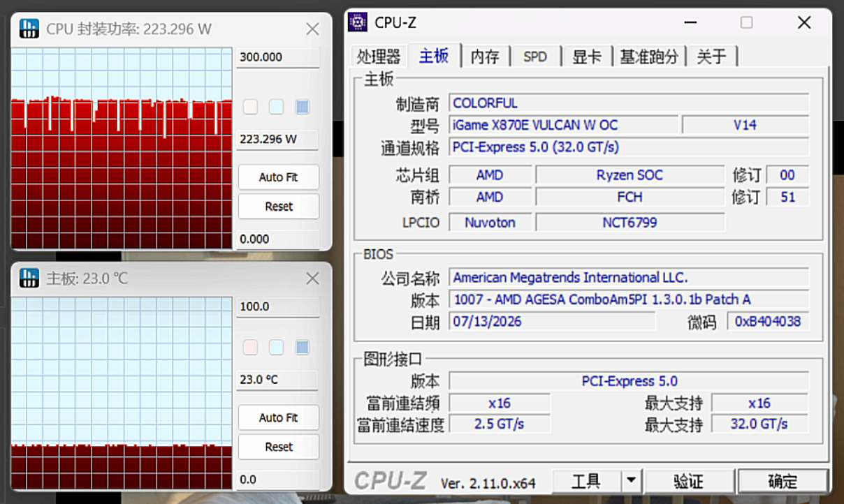Close the CPU-Z window
The width and height of the screenshot is (844, 504).
tap(804, 22)
